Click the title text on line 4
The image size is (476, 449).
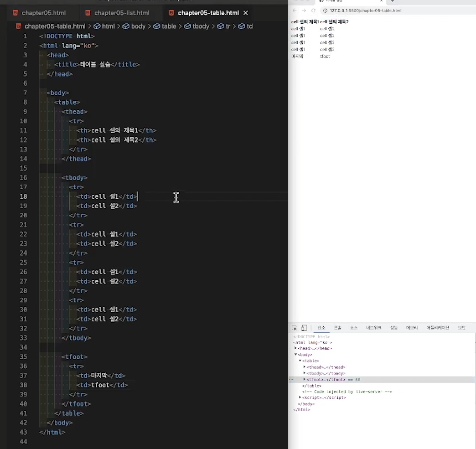95,64
